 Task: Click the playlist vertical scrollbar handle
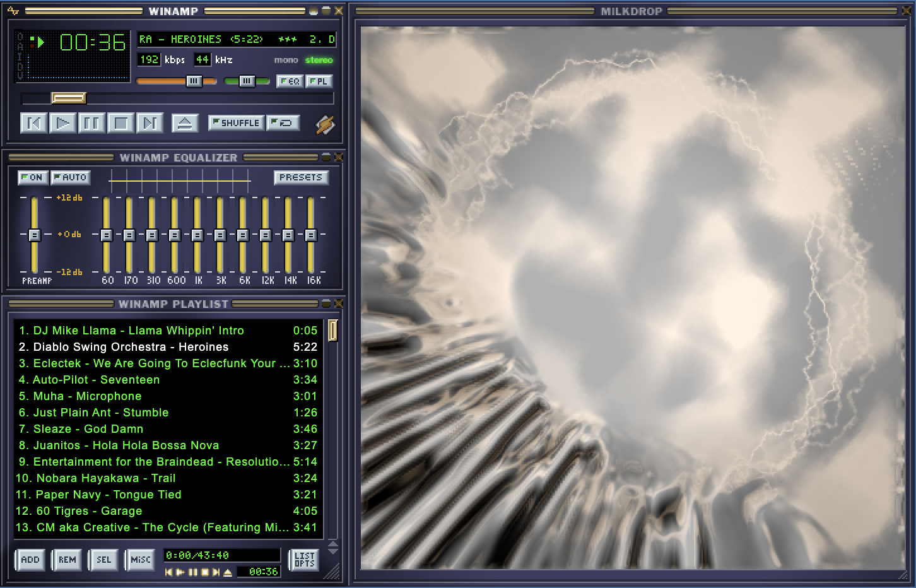click(332, 330)
